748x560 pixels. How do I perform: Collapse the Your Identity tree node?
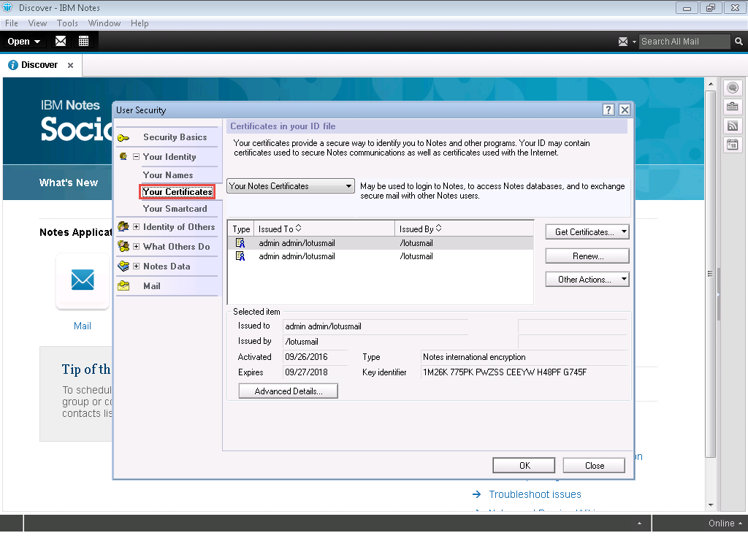pos(136,156)
